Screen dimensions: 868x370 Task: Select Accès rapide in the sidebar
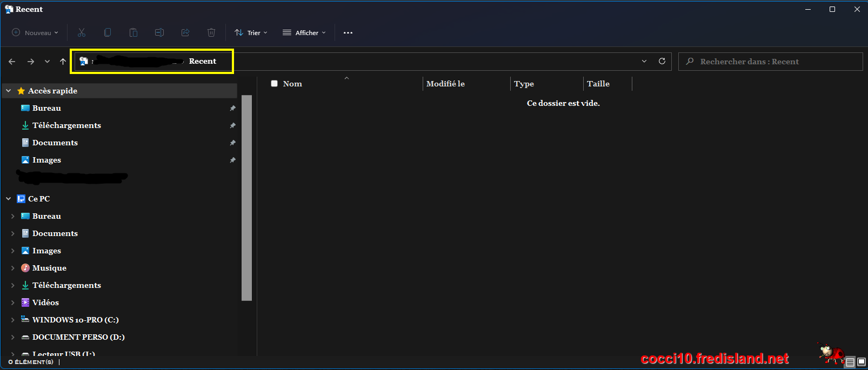coord(52,91)
